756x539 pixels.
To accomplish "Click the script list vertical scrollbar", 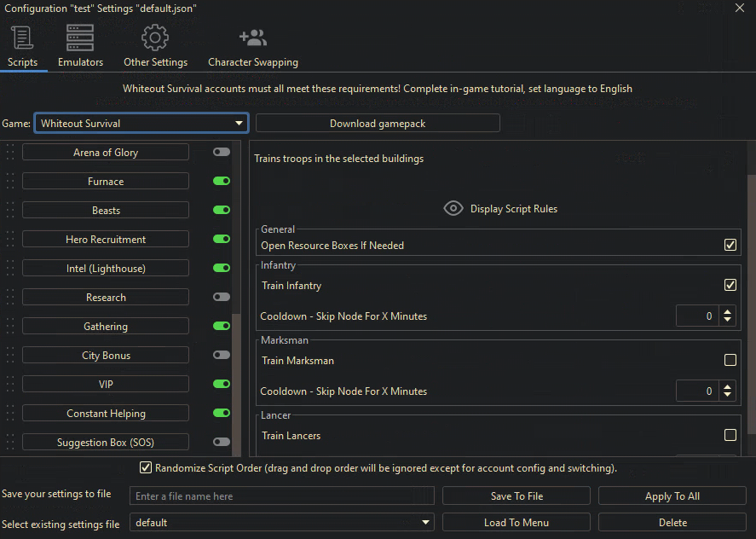I will coord(236,384).
